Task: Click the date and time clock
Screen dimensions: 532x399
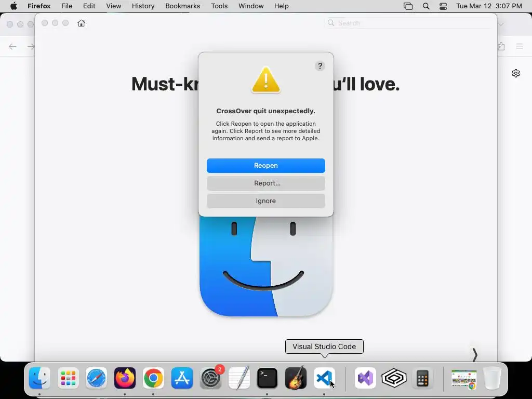Action: pos(489,6)
